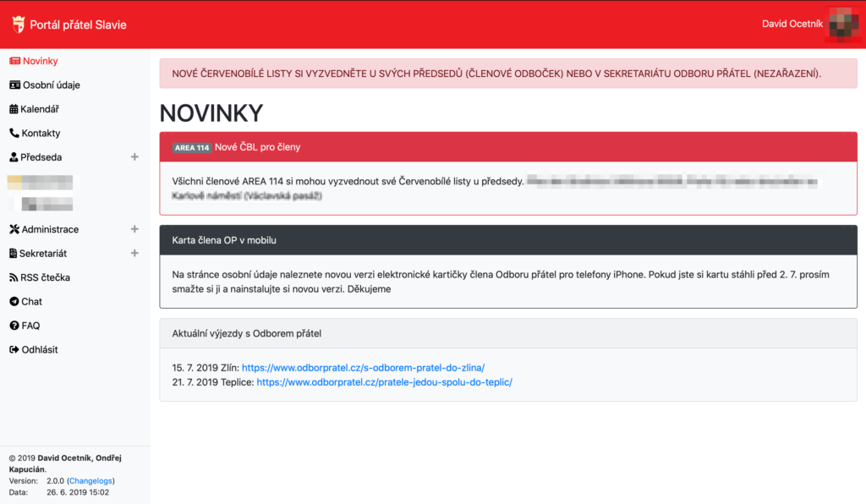Click the red alert banner about Červenobílé listy
Screen dimensions: 866x504
508,74
